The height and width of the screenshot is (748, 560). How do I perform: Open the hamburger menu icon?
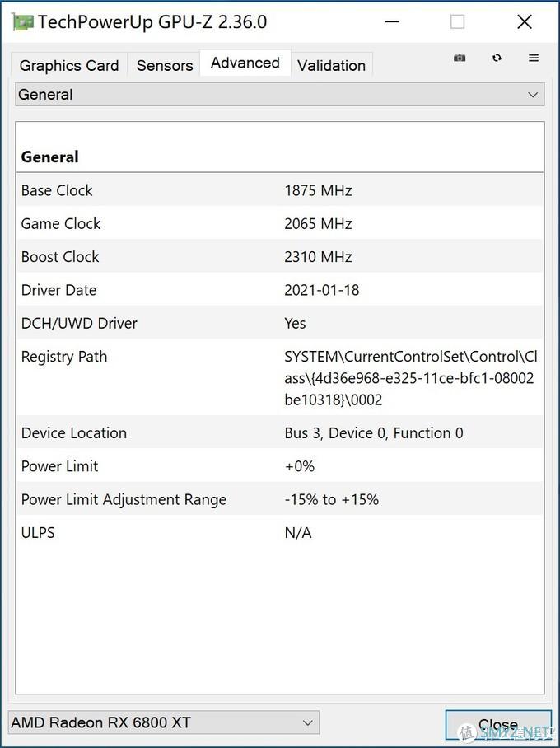point(534,58)
